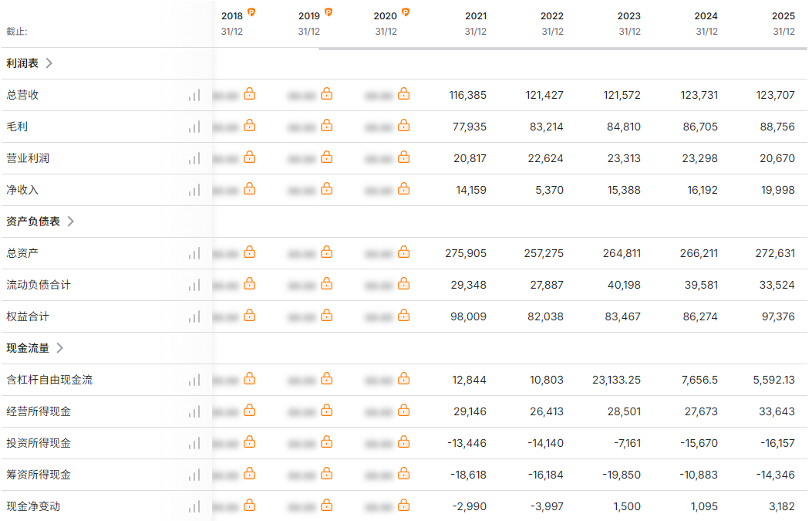Click lock icon for 2018 总营收
Screen dimensions: 812x521
click(x=250, y=94)
